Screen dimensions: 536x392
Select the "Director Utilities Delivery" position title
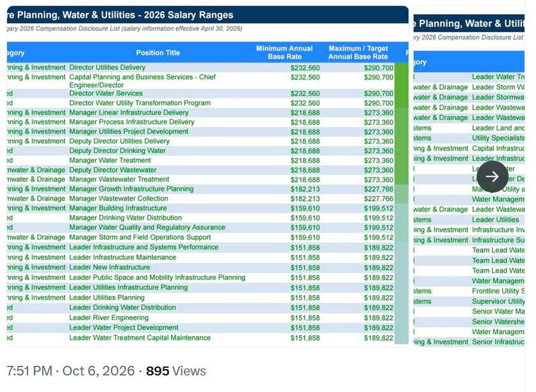[107, 68]
